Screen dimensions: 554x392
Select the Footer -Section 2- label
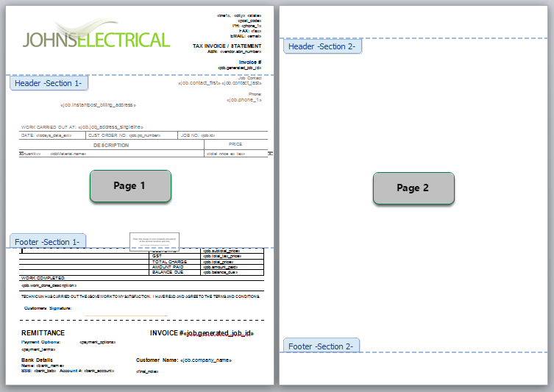(x=321, y=346)
